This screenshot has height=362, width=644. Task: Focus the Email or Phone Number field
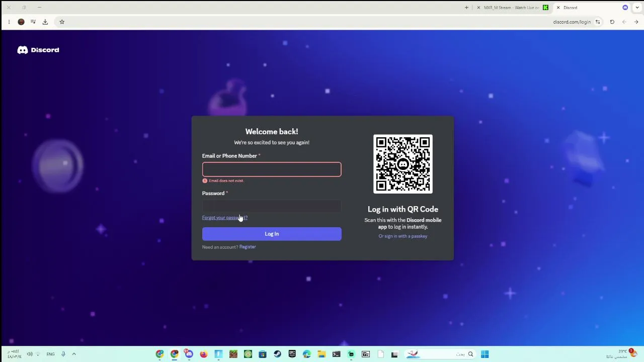point(272,169)
